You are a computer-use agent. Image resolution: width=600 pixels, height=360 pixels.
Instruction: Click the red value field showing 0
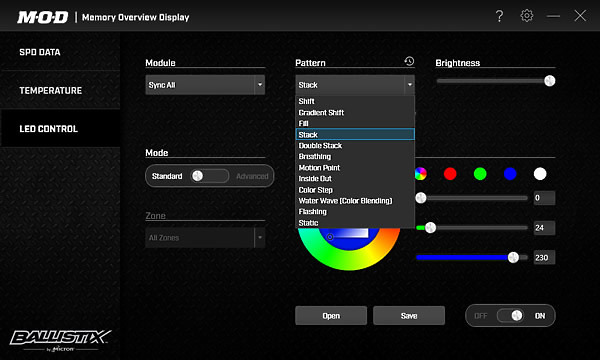click(544, 198)
